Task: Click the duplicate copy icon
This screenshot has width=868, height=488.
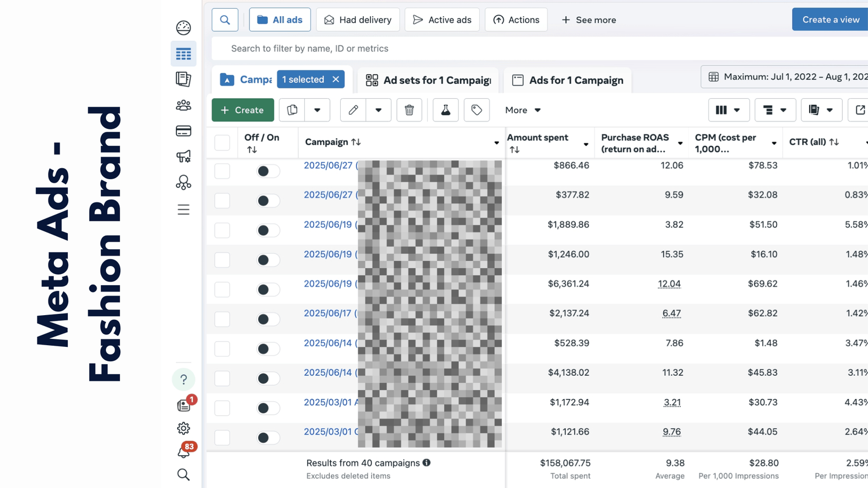Action: 292,110
